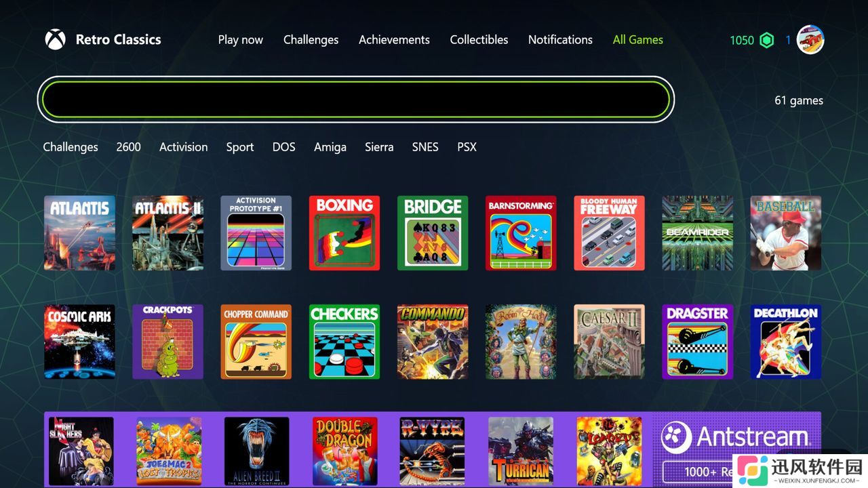Focus the game search field
868x488 pixels.
pos(356,100)
